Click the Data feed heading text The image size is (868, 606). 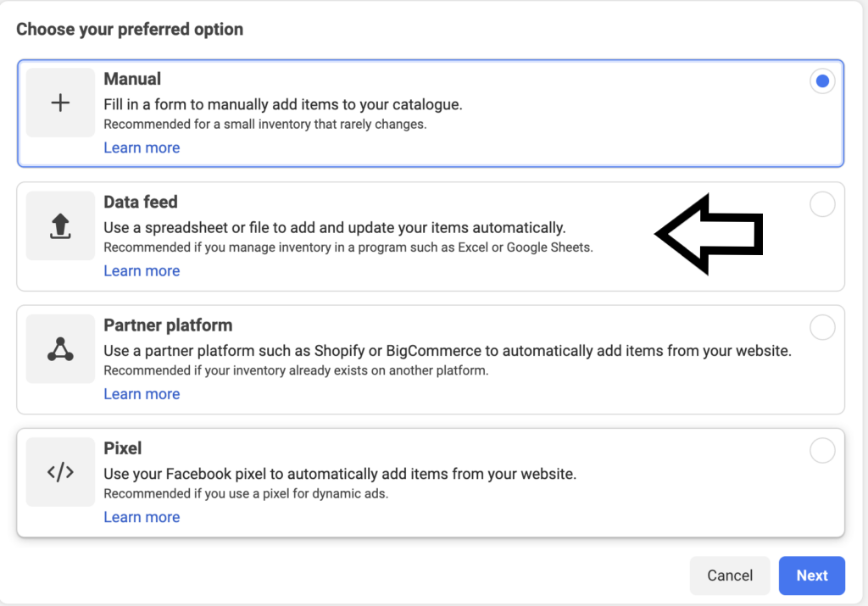pyautogui.click(x=140, y=202)
